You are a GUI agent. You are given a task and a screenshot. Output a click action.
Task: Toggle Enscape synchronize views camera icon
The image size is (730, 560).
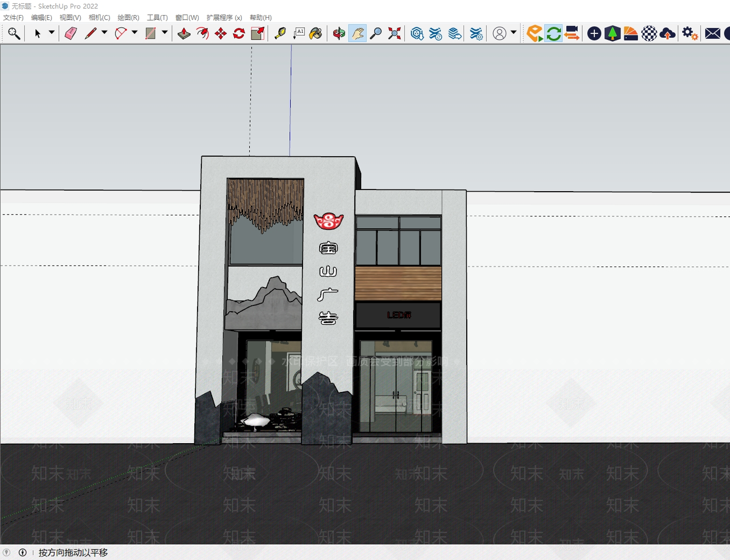[x=572, y=33]
